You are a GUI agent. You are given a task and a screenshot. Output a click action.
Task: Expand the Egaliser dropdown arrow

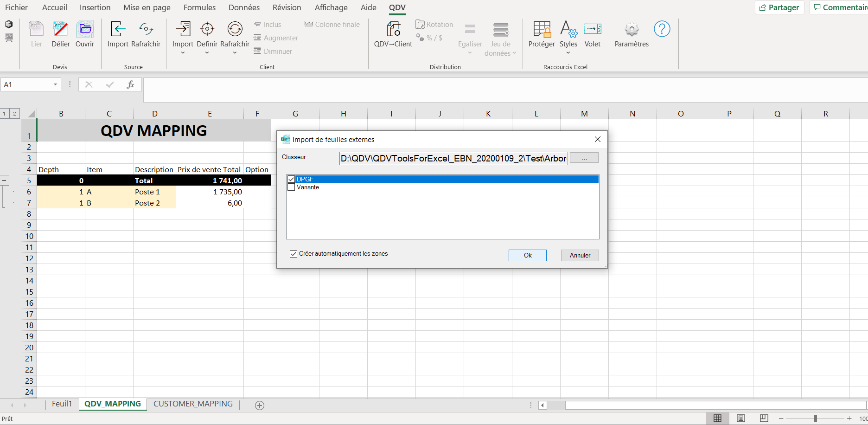click(470, 52)
